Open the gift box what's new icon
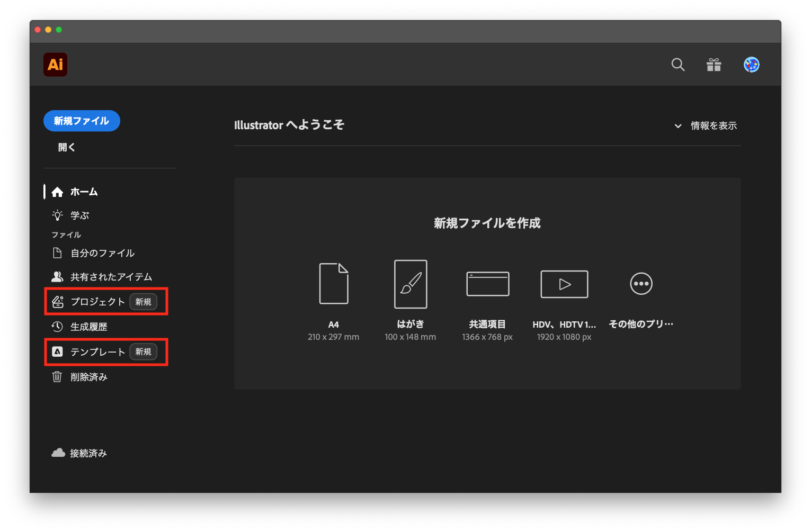 point(714,65)
